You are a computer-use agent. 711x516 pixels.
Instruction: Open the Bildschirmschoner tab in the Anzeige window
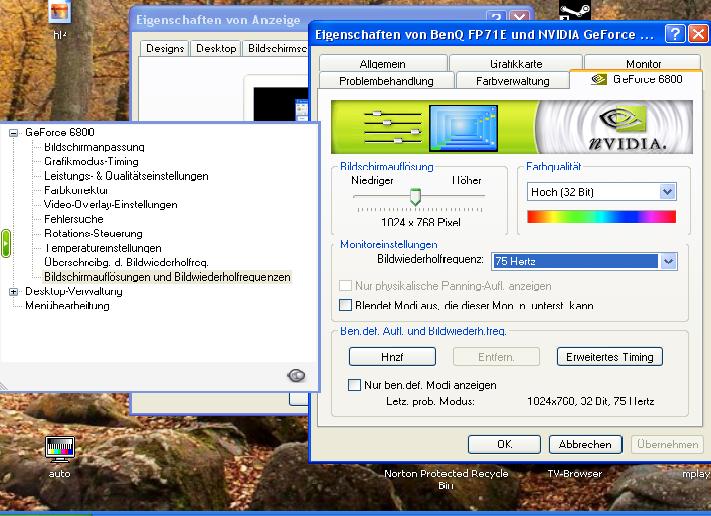tap(276, 49)
